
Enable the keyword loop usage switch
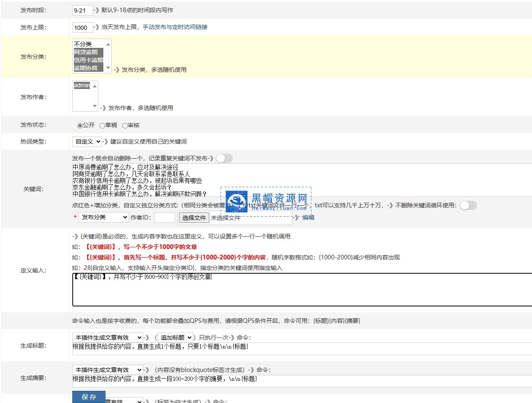(x=468, y=205)
